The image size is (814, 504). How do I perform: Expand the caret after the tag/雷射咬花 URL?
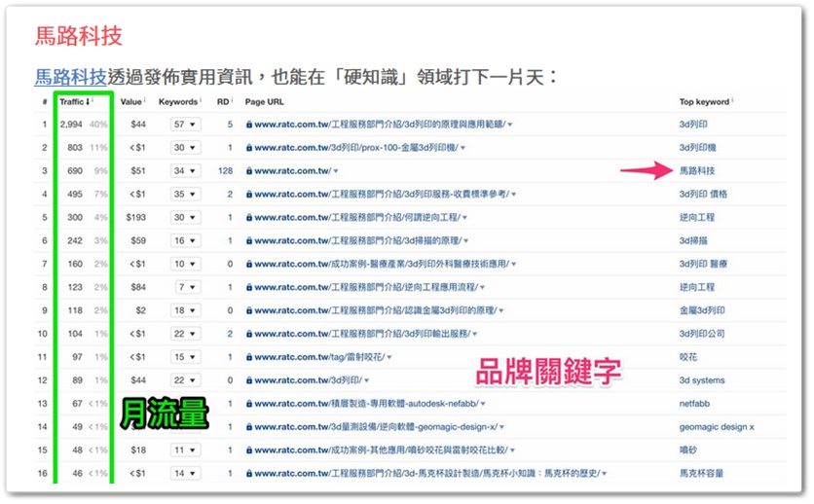[389, 358]
